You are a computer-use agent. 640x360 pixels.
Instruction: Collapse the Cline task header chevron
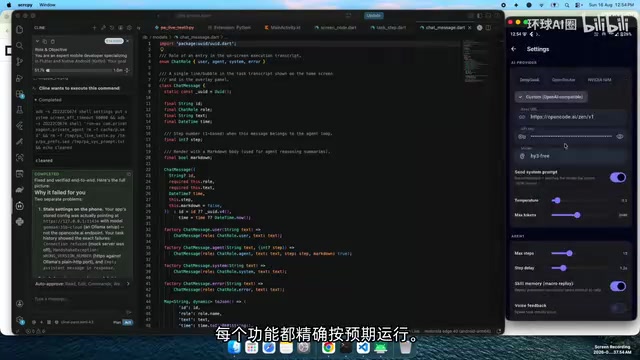(37, 41)
